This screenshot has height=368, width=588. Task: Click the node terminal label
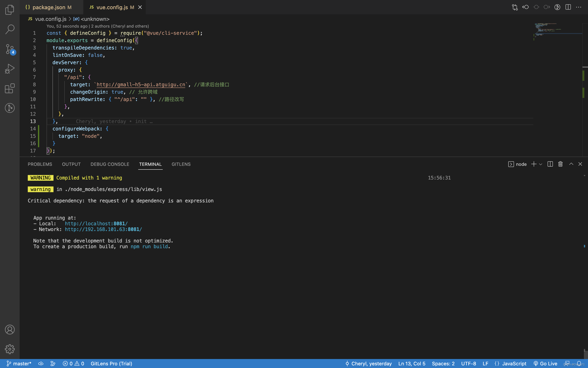coord(517,164)
